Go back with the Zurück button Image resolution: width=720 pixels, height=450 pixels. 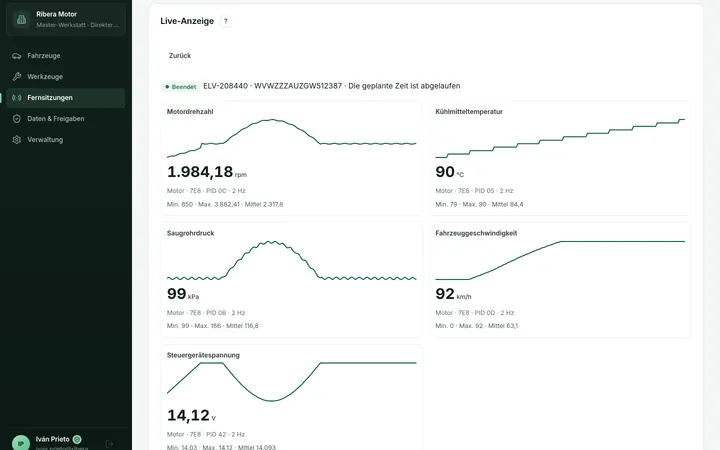coord(180,56)
